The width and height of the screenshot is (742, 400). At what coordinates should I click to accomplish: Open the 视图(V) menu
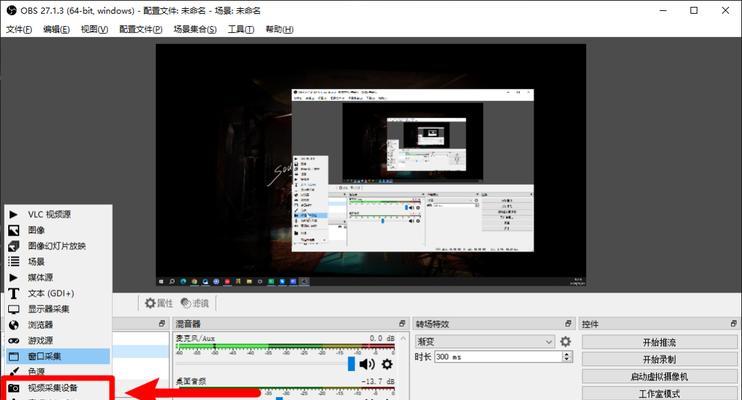coord(94,29)
